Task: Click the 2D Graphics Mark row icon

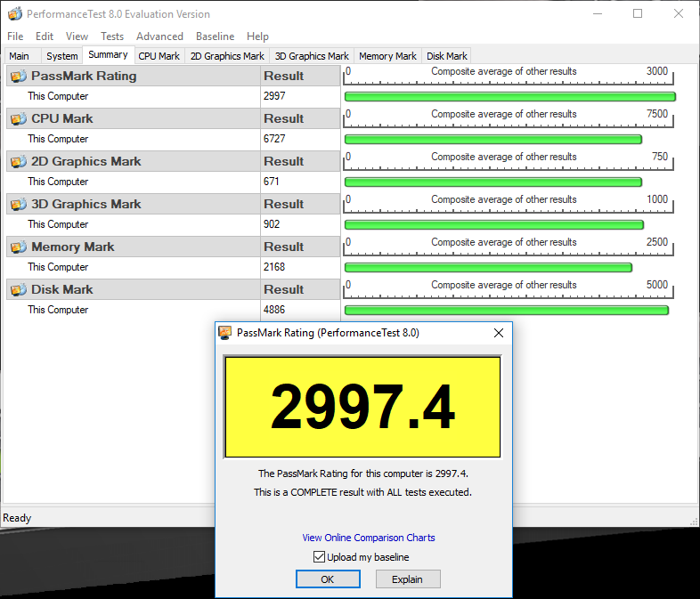Action: tap(19, 161)
